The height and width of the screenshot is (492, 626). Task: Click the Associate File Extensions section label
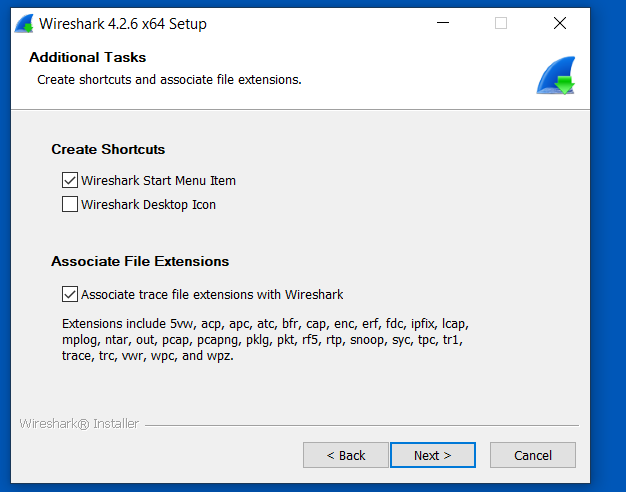click(x=140, y=262)
